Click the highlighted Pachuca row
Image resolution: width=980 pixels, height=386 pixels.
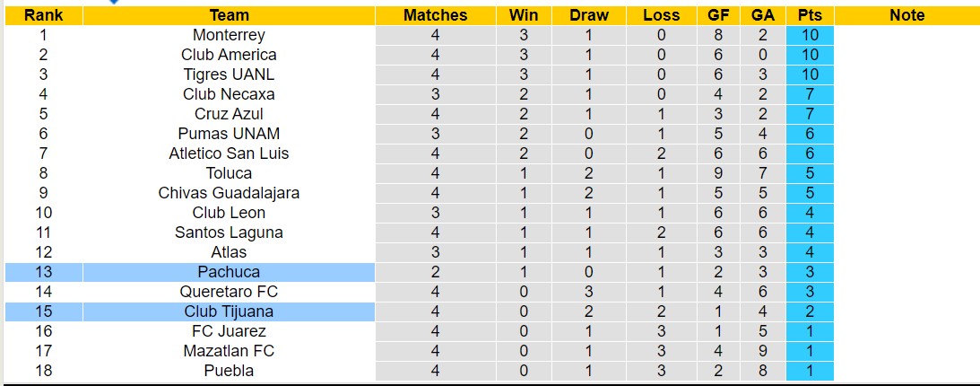click(x=229, y=272)
